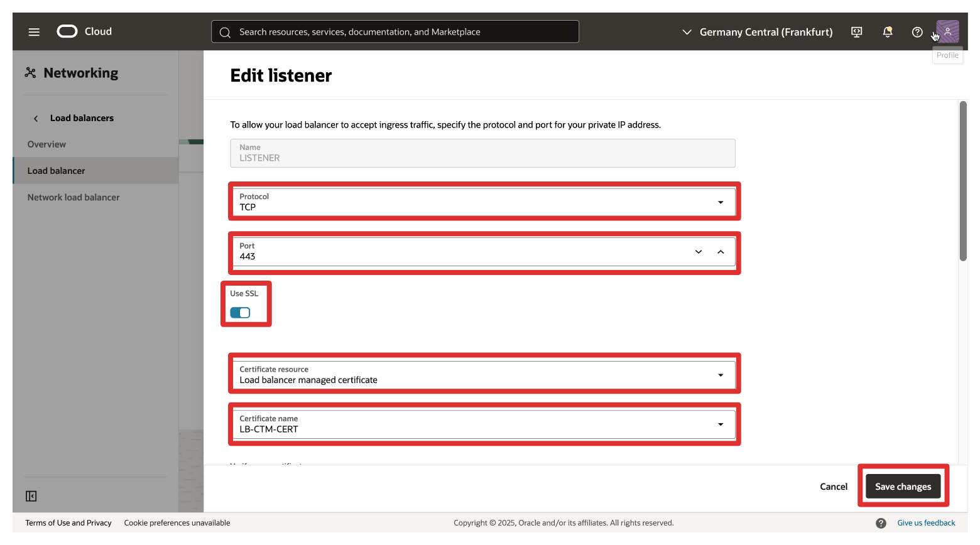Increase the Port value with up arrow
The width and height of the screenshot is (980, 545).
point(721,252)
